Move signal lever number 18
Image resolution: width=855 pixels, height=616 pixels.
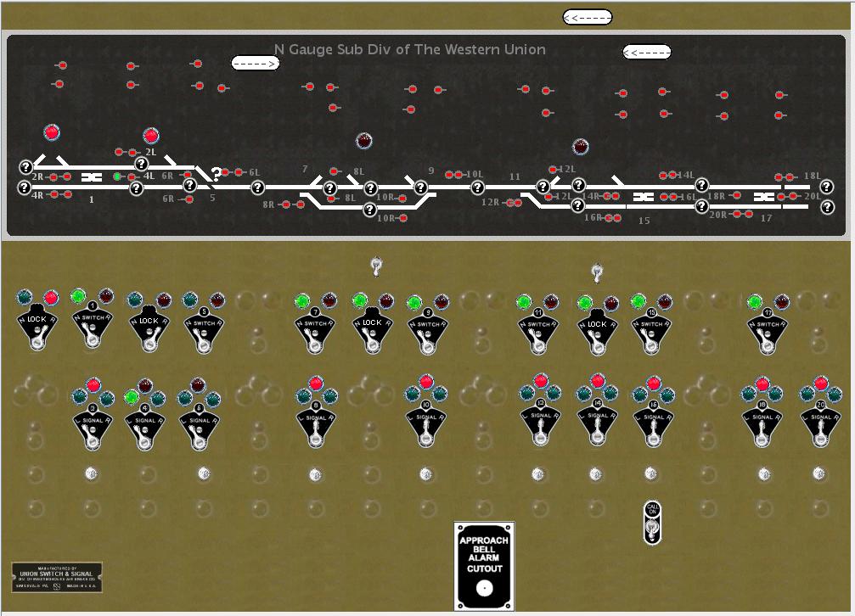[762, 424]
